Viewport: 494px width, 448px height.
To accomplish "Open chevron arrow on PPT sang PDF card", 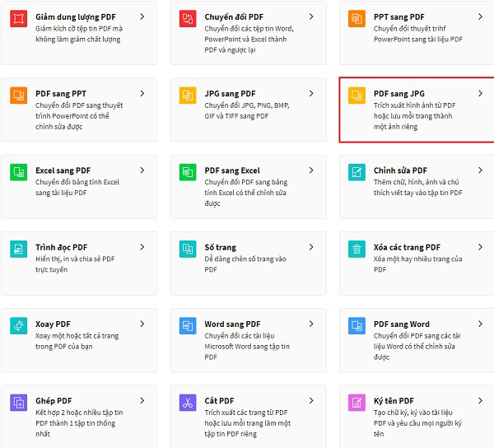I will point(481,16).
